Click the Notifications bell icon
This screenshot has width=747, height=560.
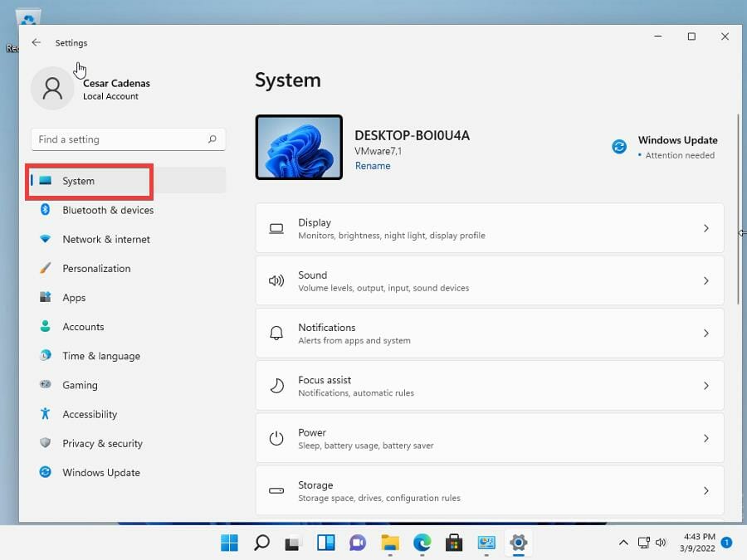(276, 334)
